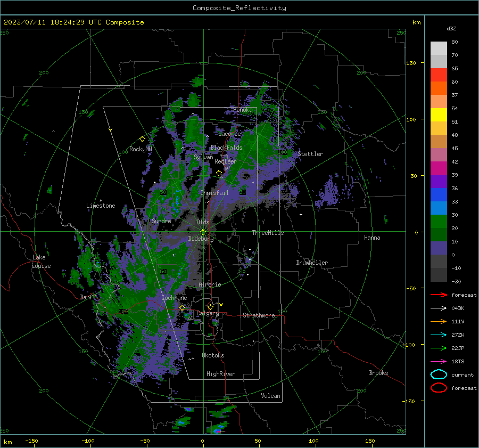Image resolution: width=479 pixels, height=448 pixels.
Task: Select the blue 33–36 dBZ swatch
Action: pos(439,195)
